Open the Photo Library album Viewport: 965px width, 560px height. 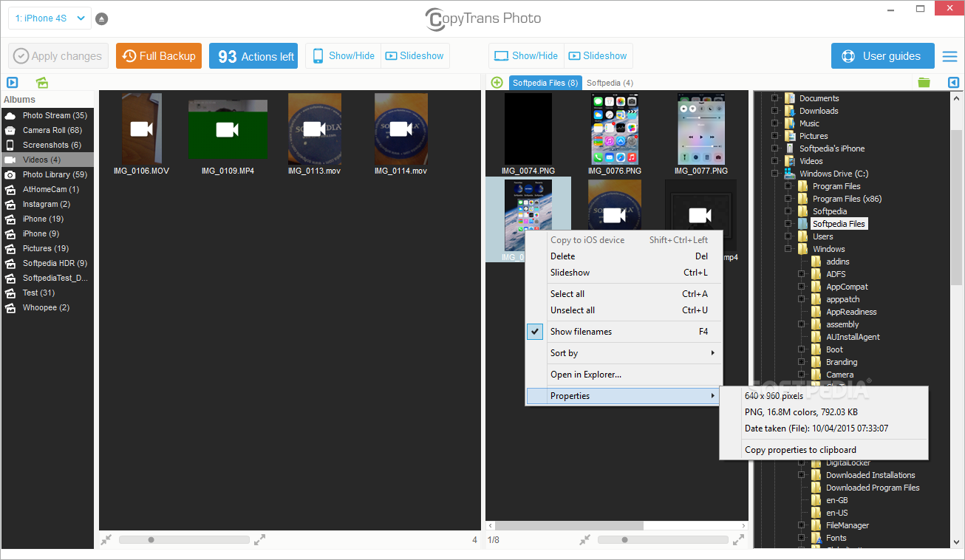click(47, 174)
